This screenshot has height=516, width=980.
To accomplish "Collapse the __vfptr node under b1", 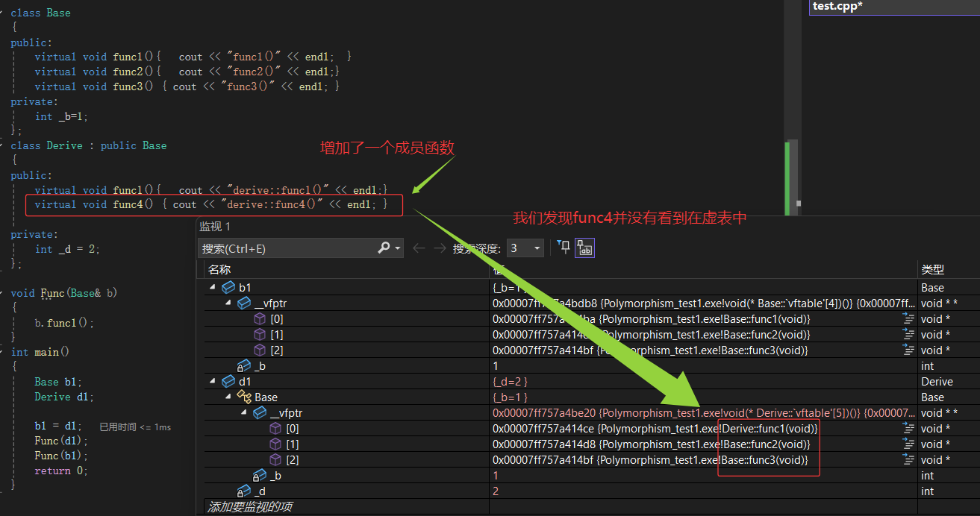I will [x=228, y=303].
